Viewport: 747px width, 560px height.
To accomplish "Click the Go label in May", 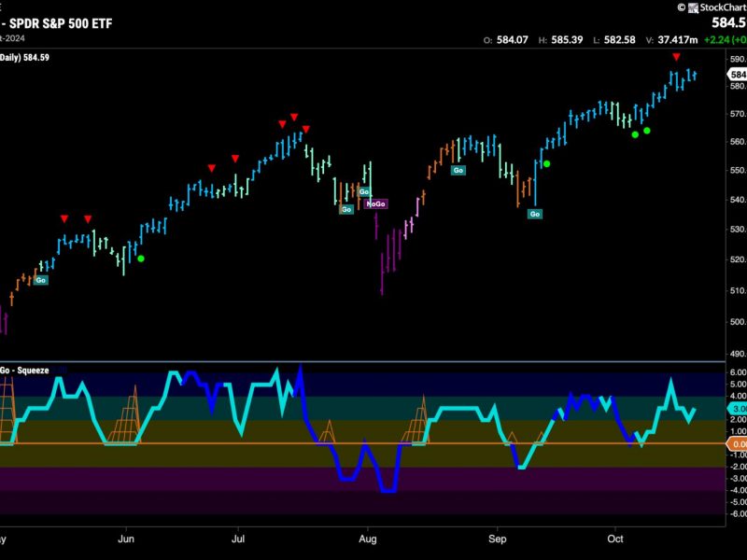I will (x=41, y=280).
